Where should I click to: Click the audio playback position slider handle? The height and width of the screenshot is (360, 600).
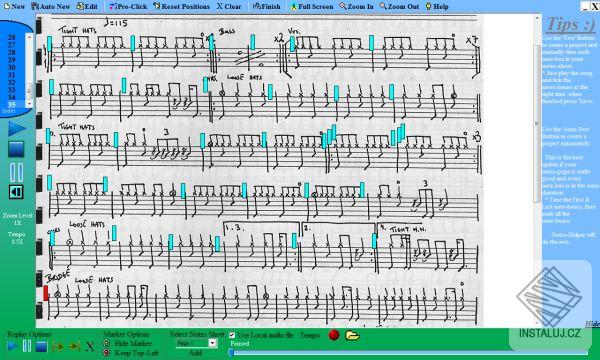(231, 353)
